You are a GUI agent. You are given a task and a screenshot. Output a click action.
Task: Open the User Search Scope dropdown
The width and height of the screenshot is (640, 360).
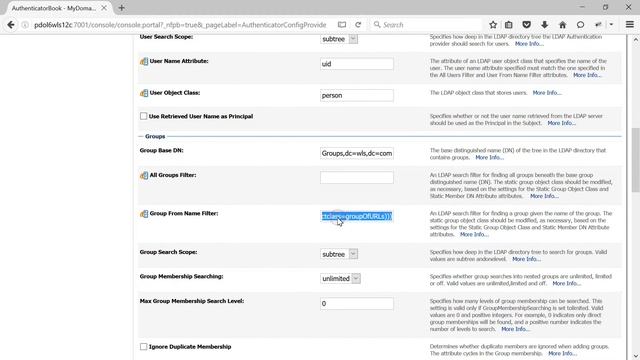point(339,39)
